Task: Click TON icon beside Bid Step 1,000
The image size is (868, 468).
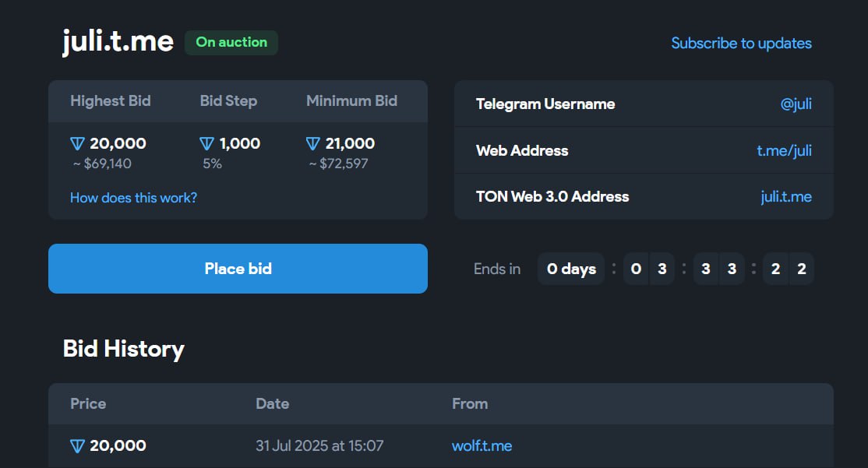Action: [206, 144]
